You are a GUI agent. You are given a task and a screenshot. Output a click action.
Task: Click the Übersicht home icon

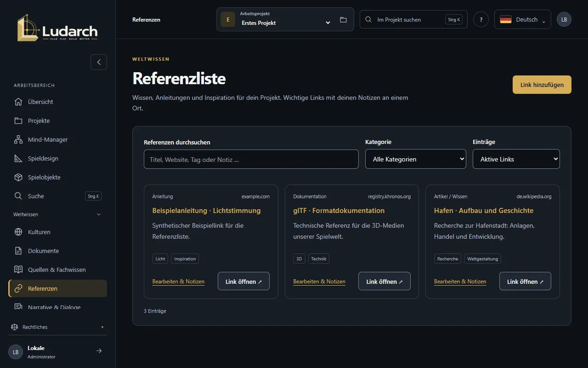click(18, 102)
